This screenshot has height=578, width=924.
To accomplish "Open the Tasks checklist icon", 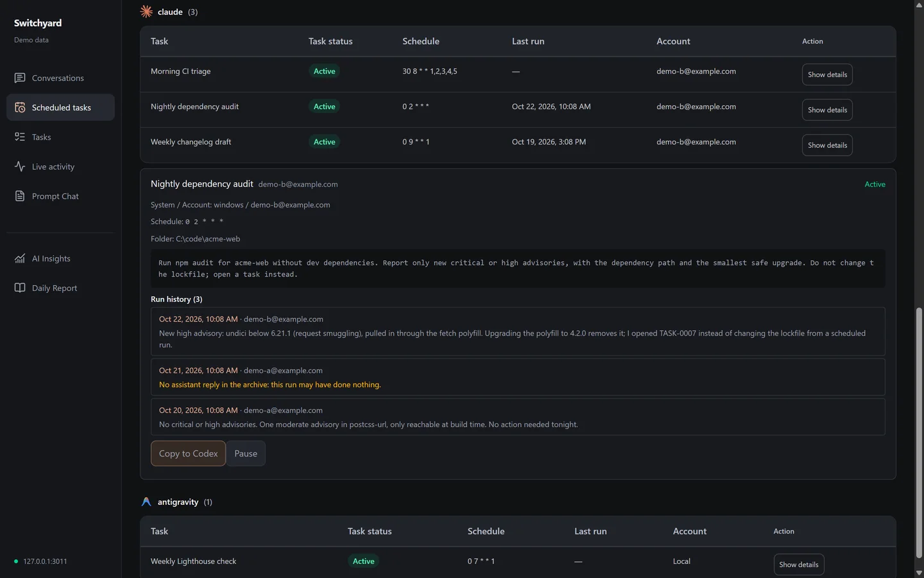I will [20, 137].
